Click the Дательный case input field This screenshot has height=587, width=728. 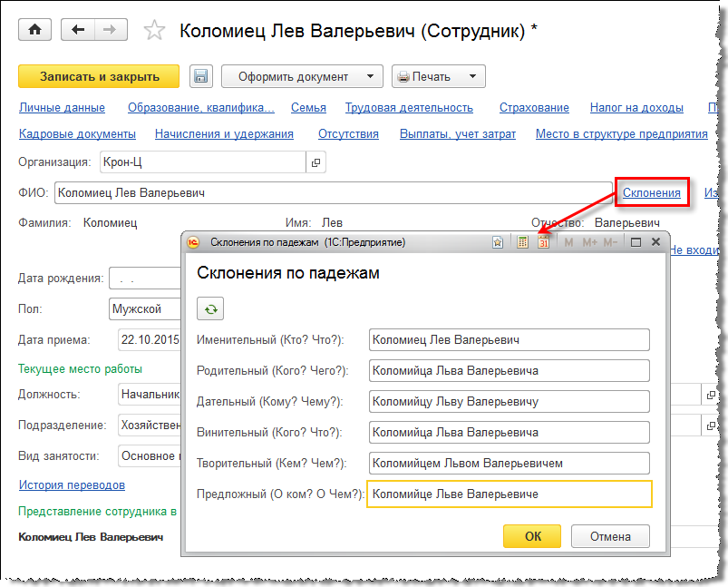[x=510, y=401]
